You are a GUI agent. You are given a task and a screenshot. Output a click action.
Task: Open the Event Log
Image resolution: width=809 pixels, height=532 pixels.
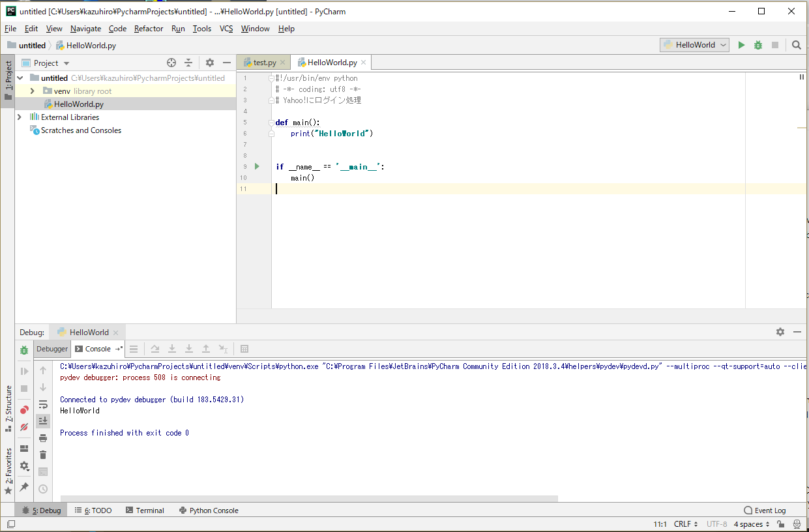pyautogui.click(x=765, y=510)
